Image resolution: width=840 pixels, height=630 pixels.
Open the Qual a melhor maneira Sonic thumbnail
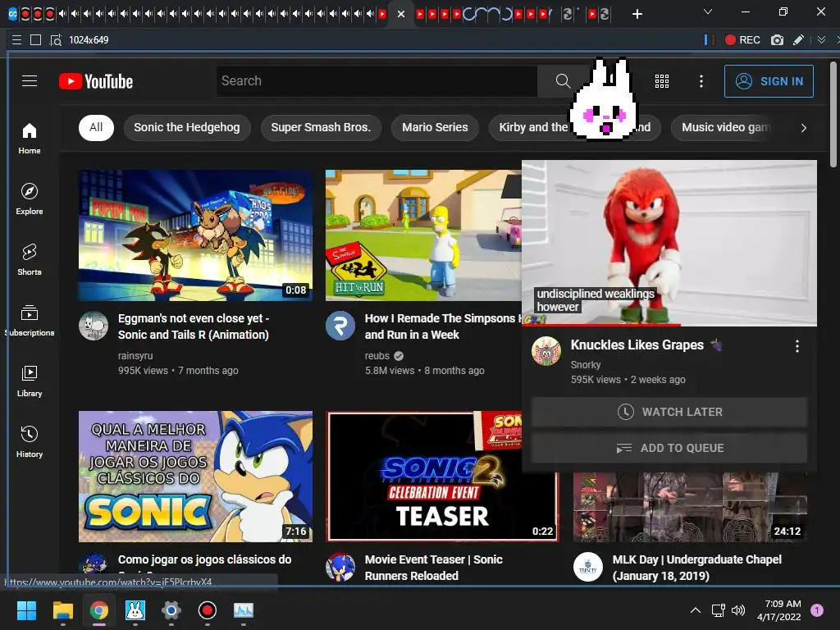click(195, 477)
